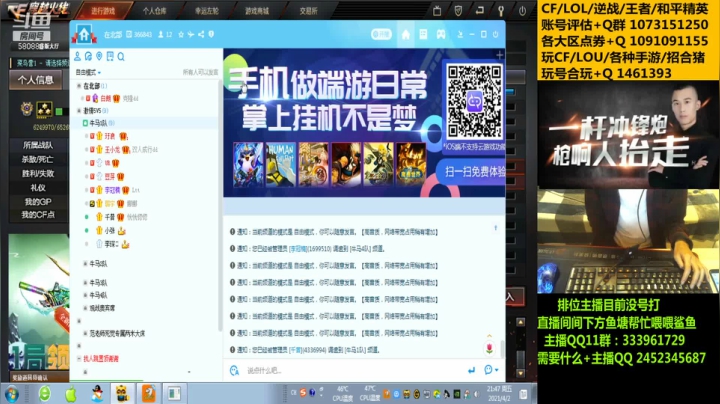
Task: Expand the 挑战质五席 sub-channel
Action: point(85,308)
